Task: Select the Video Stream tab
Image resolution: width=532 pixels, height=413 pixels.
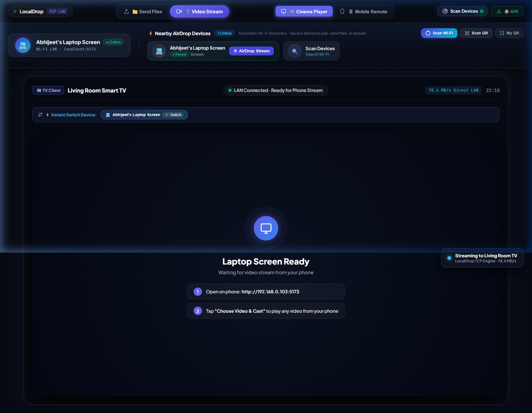Action: coord(199,11)
